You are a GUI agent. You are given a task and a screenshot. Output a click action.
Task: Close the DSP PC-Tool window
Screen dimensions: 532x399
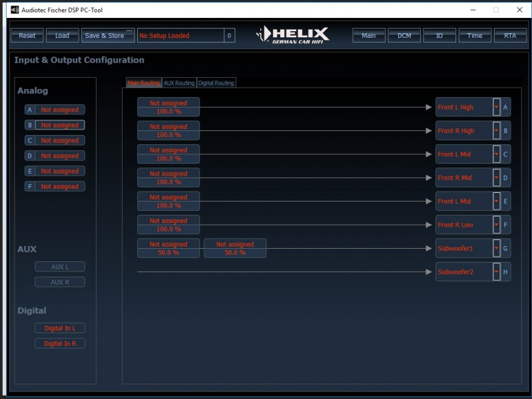coord(519,10)
